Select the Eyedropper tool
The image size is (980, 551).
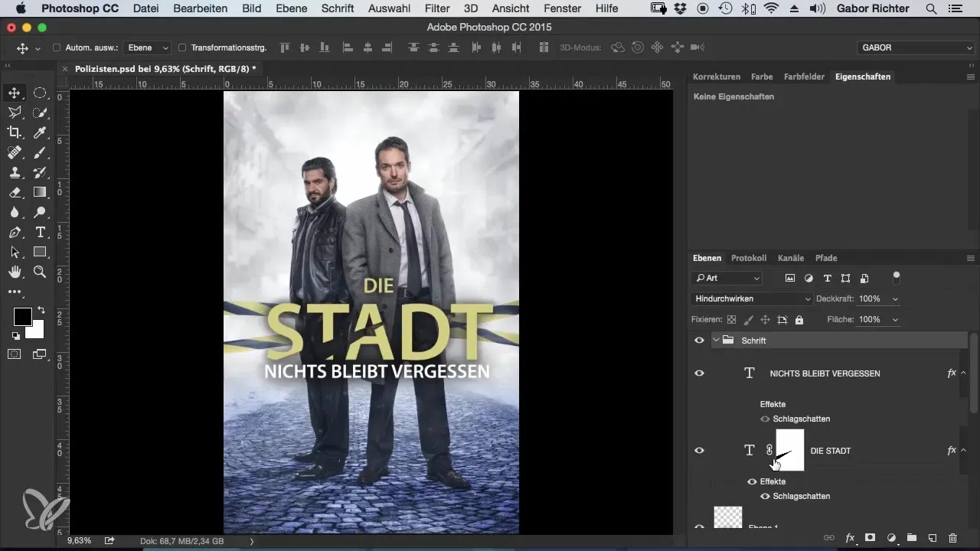coord(40,132)
